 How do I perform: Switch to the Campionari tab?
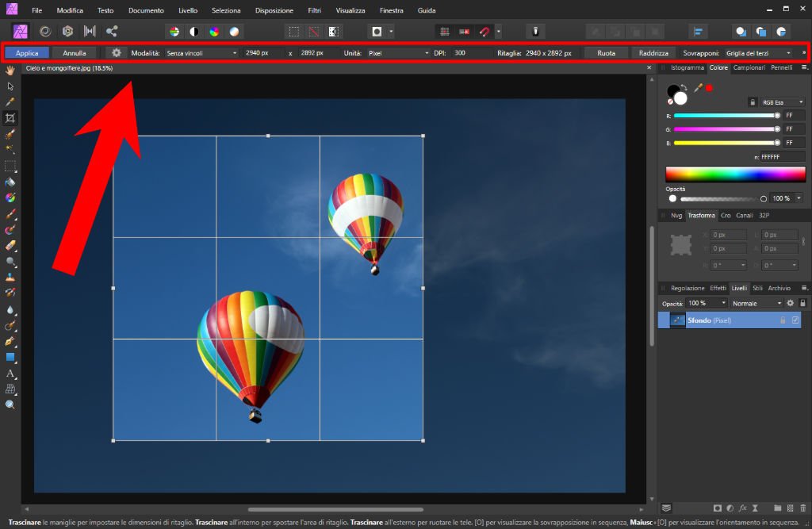point(749,68)
